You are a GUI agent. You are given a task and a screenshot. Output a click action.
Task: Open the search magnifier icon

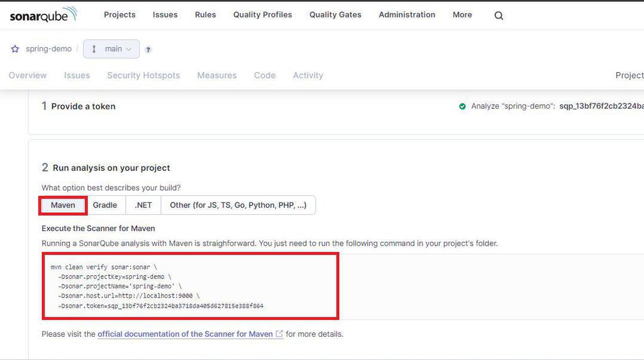pos(499,16)
